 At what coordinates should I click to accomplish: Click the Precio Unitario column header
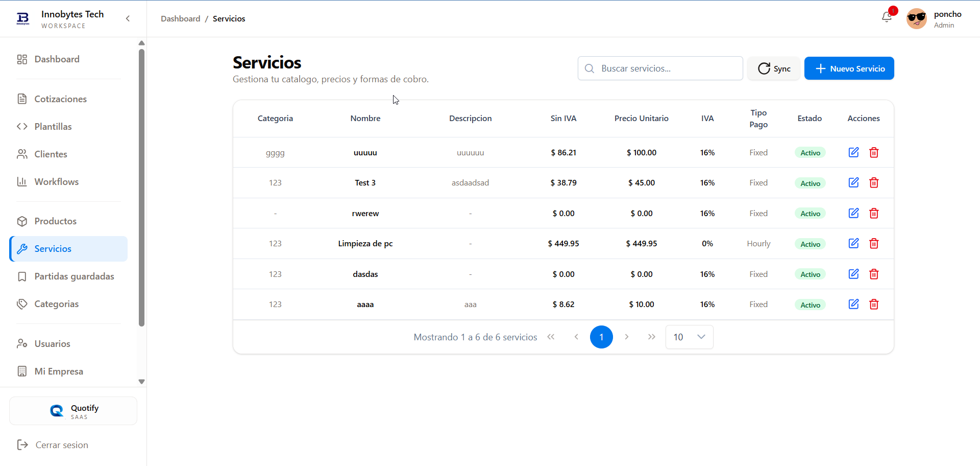(642, 118)
